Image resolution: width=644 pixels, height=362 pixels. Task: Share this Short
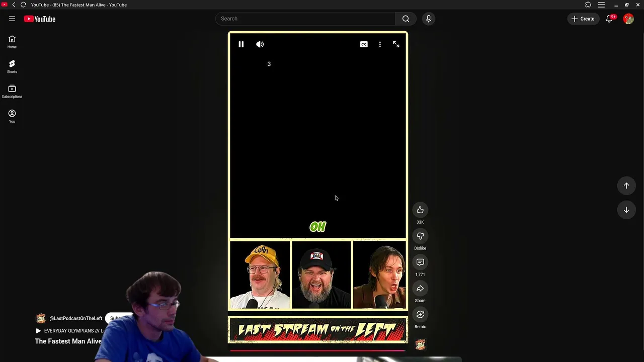click(x=420, y=288)
